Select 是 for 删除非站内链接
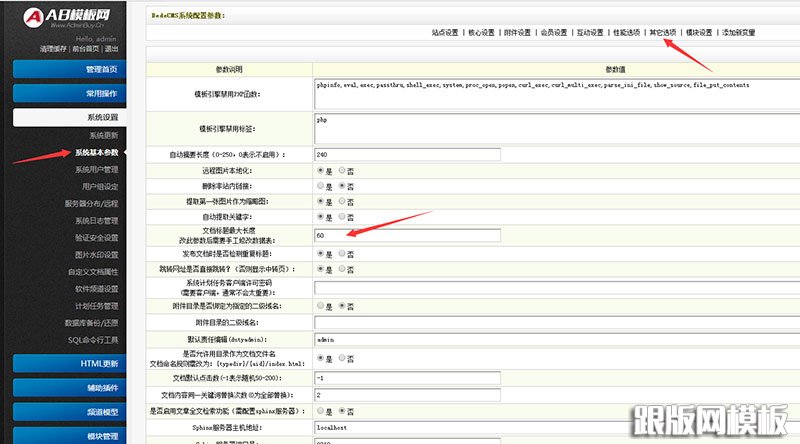Screen dimensions: 800x444 320,186
